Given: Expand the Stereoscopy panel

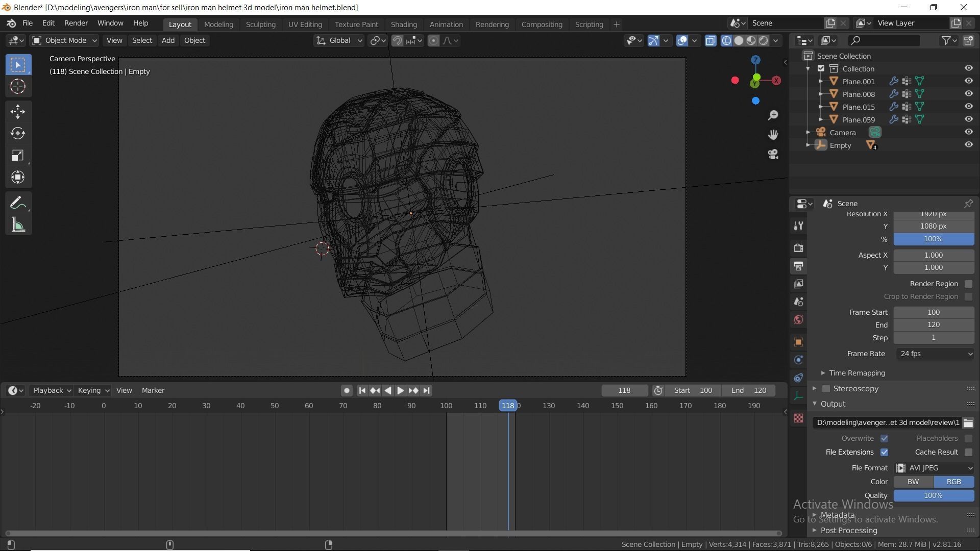Looking at the screenshot, I should (815, 389).
